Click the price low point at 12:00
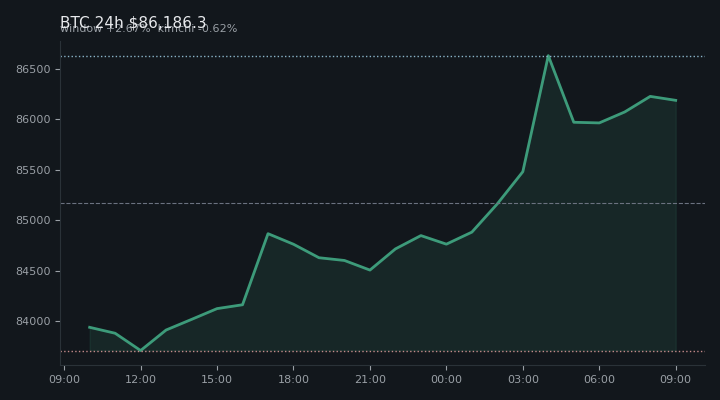The width and height of the screenshot is (720, 400). [141, 350]
